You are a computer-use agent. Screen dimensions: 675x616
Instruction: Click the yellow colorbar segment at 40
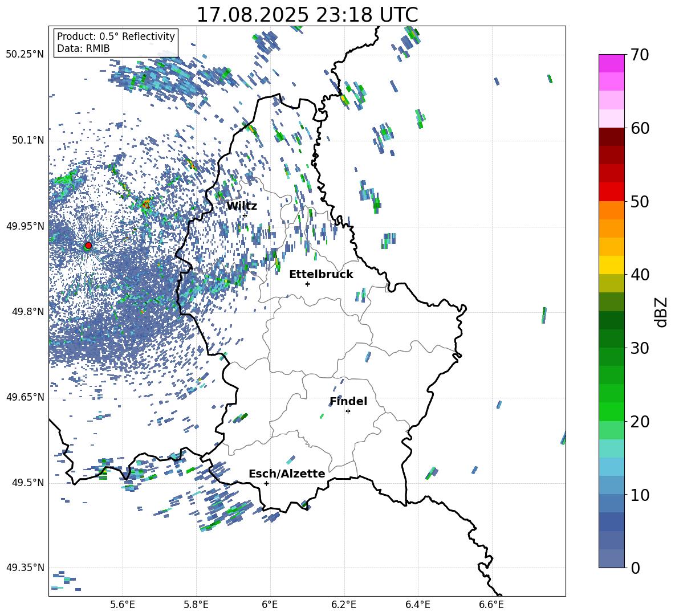point(612,265)
